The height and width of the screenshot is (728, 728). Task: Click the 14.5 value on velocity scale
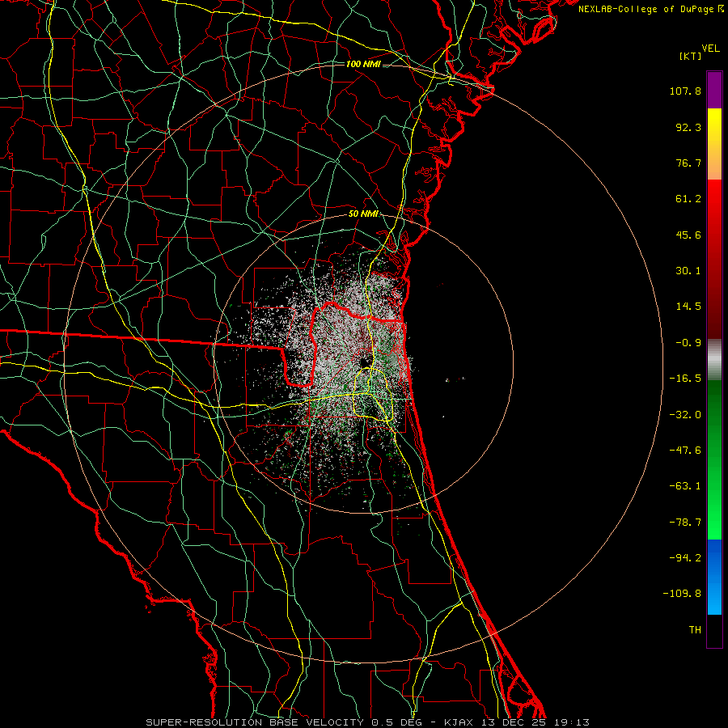688,307
